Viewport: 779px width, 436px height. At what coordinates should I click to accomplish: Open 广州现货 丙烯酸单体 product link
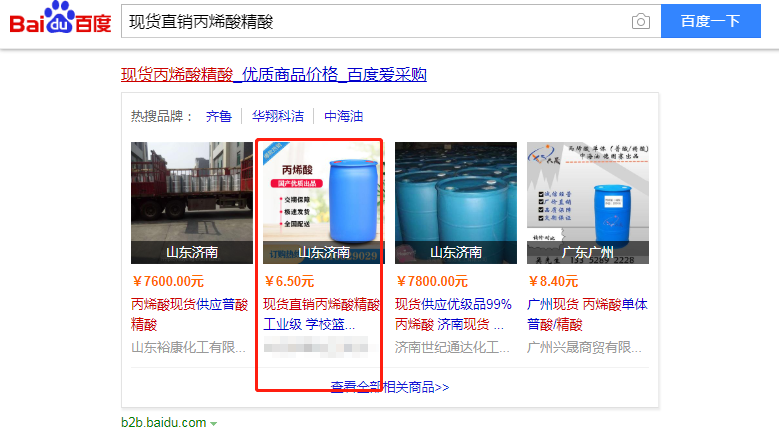(x=587, y=314)
